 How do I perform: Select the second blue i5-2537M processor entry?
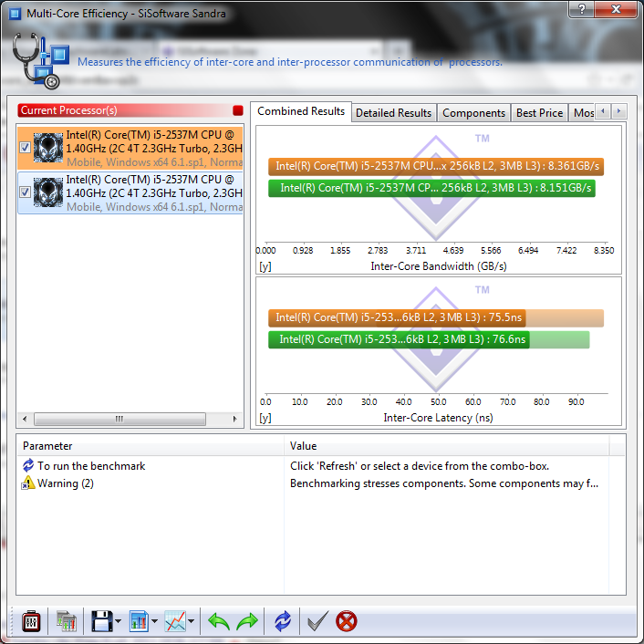click(x=130, y=192)
